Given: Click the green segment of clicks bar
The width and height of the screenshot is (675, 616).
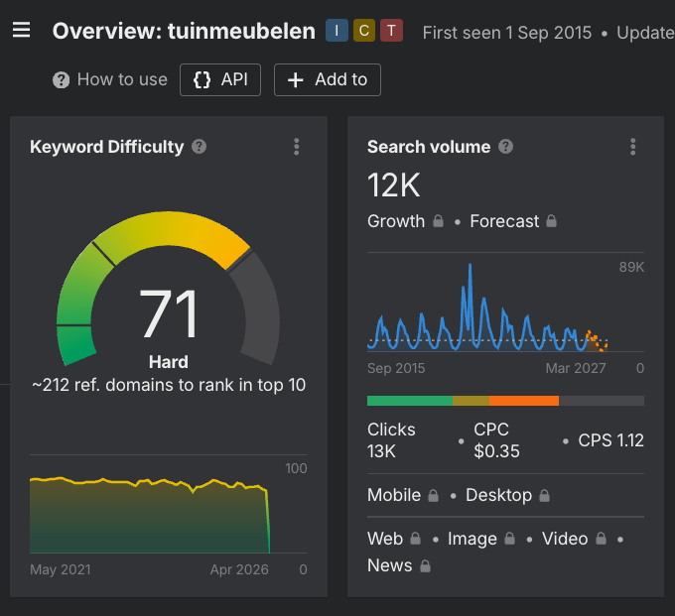Looking at the screenshot, I should pyautogui.click(x=410, y=401).
